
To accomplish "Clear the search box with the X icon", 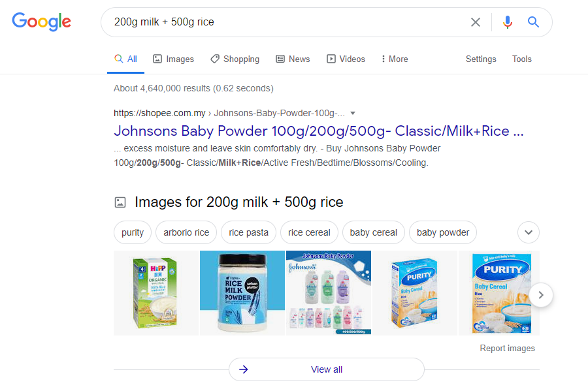I will tap(475, 22).
